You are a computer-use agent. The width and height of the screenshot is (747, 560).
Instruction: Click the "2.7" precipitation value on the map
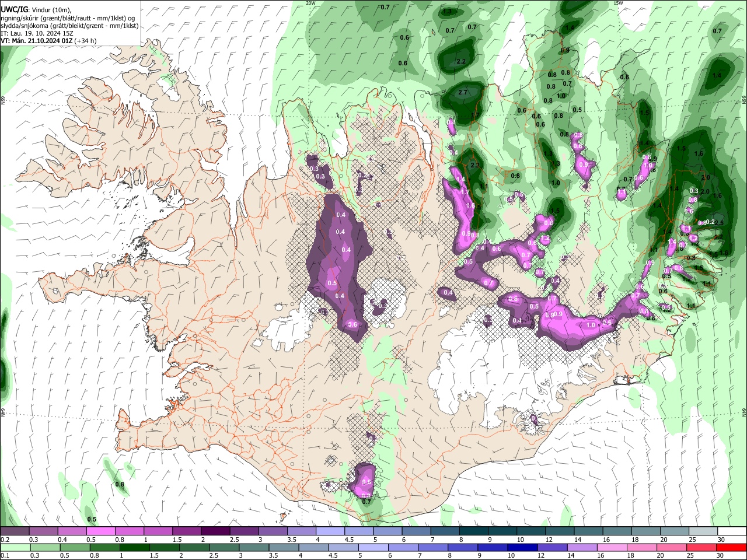[463, 92]
